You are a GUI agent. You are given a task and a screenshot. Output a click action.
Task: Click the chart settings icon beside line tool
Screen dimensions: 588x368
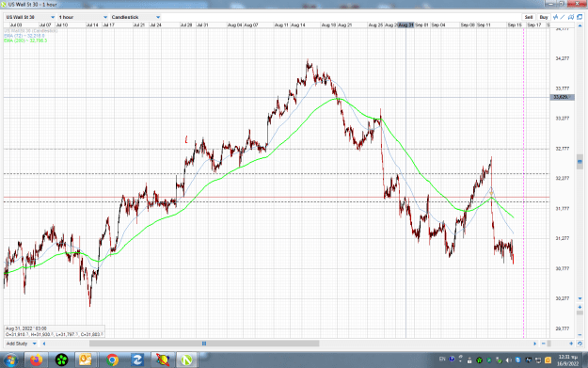pyautogui.click(x=571, y=17)
